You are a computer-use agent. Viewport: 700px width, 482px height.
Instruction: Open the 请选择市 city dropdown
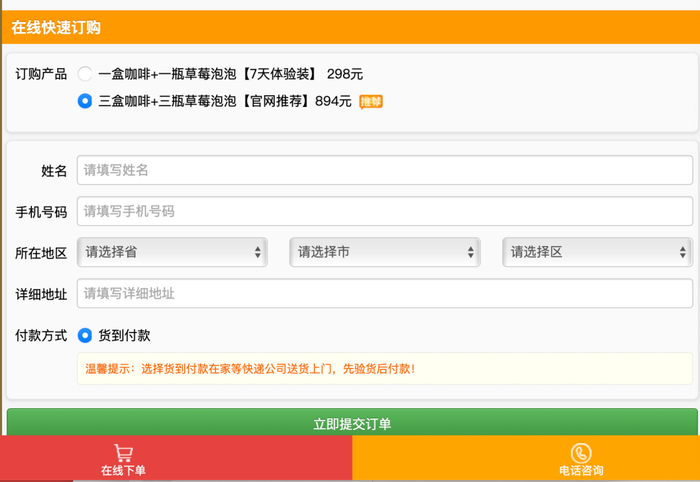pyautogui.click(x=385, y=252)
